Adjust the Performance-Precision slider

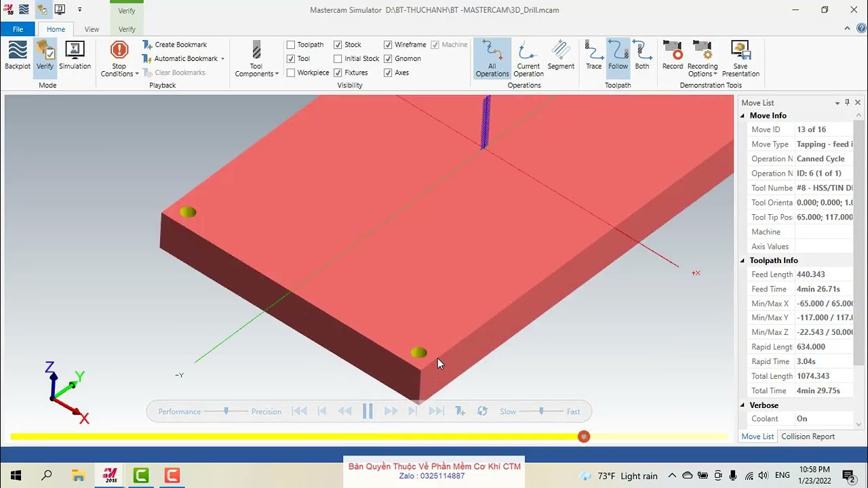pos(226,411)
